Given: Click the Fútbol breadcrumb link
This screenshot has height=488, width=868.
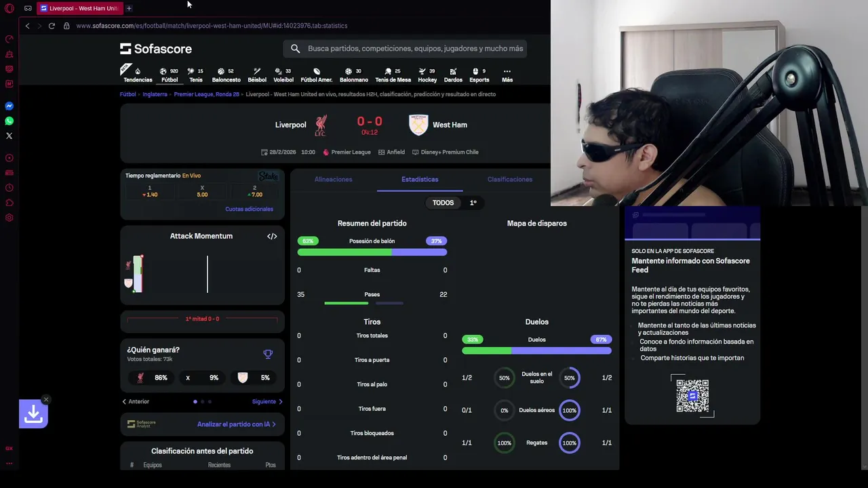Looking at the screenshot, I should click(x=128, y=94).
